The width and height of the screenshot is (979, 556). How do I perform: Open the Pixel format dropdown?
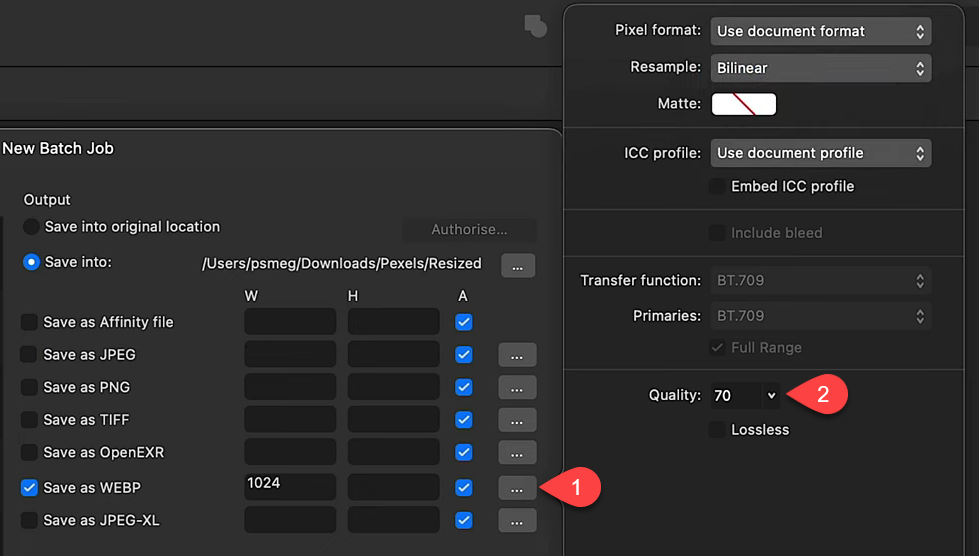(820, 31)
